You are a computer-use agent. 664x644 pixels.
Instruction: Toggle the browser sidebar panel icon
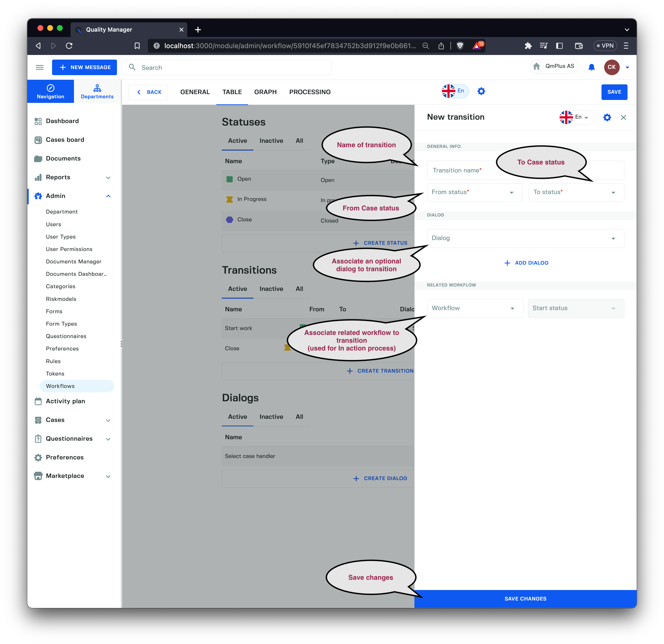click(559, 46)
